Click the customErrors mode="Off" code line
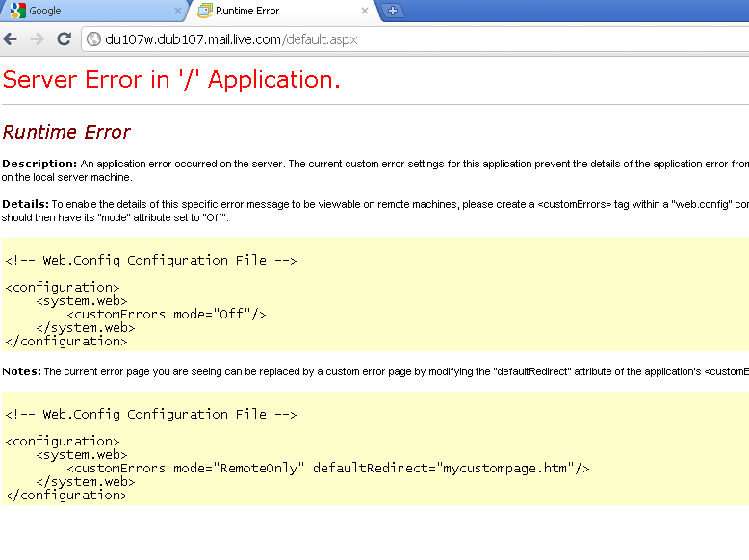The width and height of the screenshot is (749, 560). pyautogui.click(x=167, y=314)
